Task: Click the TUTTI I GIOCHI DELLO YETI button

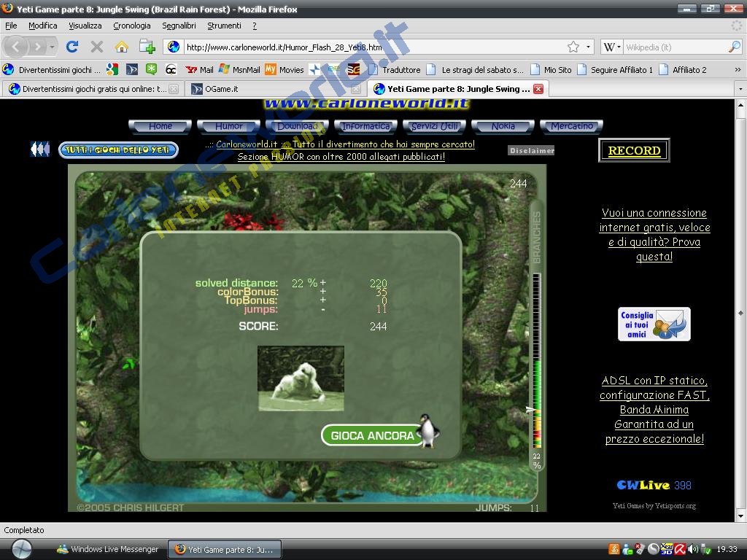Action: (117, 150)
